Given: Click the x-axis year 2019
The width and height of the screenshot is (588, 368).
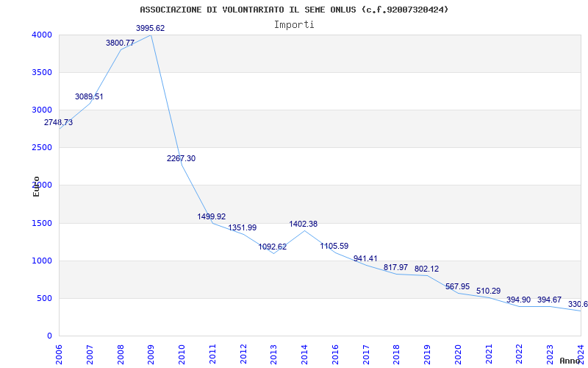Looking at the screenshot, I should (427, 355).
